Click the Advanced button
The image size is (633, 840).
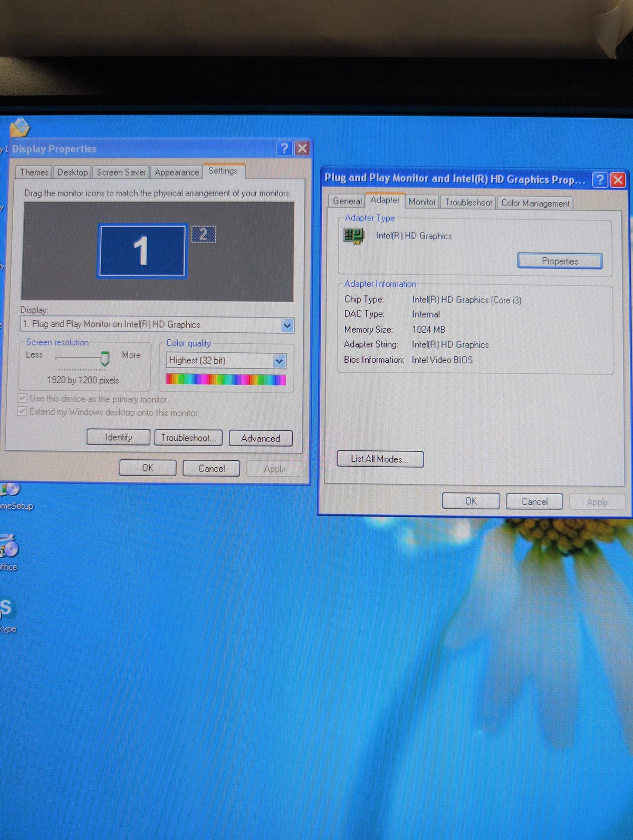[261, 438]
